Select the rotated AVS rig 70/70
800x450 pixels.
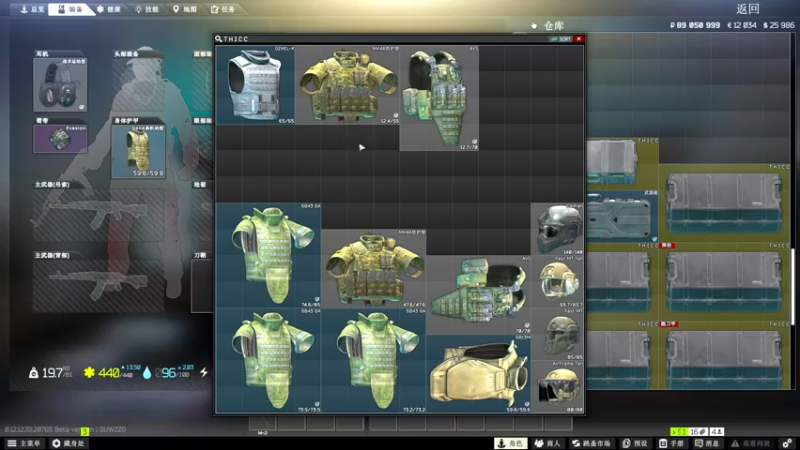pos(479,295)
